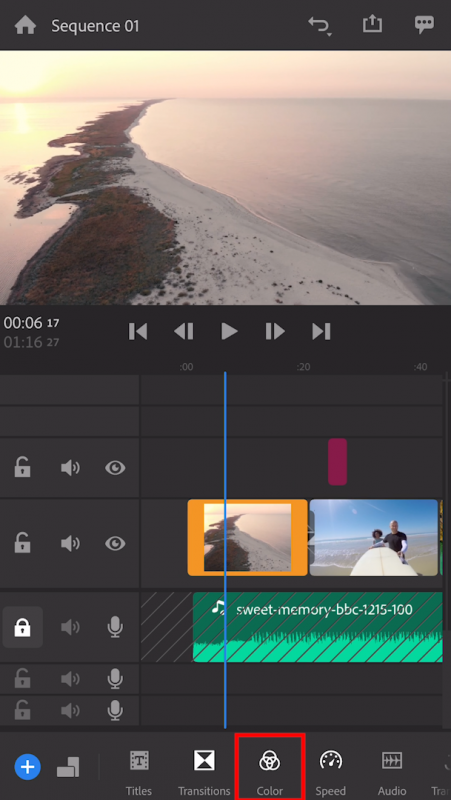Select the surfboard couple clip
This screenshot has width=451, height=800.
[374, 538]
